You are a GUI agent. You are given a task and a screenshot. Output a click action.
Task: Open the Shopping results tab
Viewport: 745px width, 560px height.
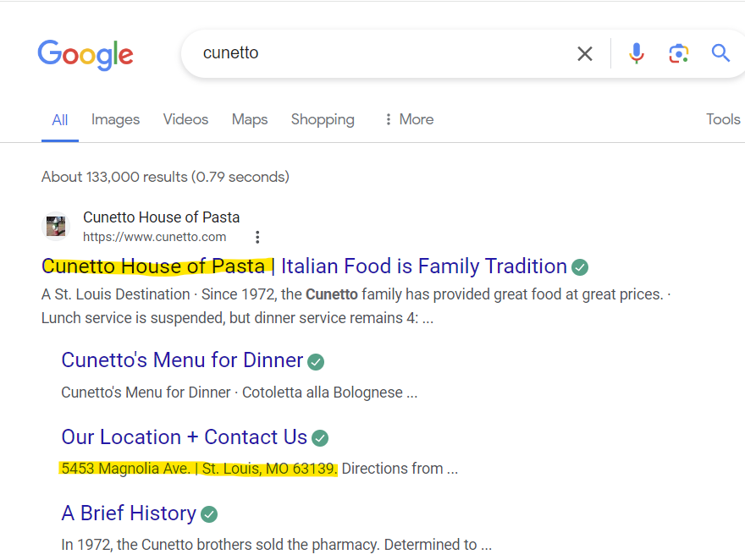point(323,119)
